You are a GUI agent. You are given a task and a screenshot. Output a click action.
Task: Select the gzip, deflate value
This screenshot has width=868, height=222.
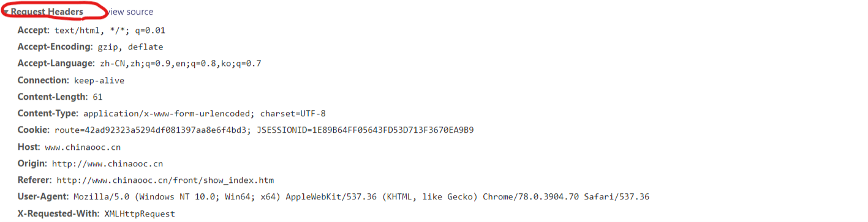click(130, 46)
